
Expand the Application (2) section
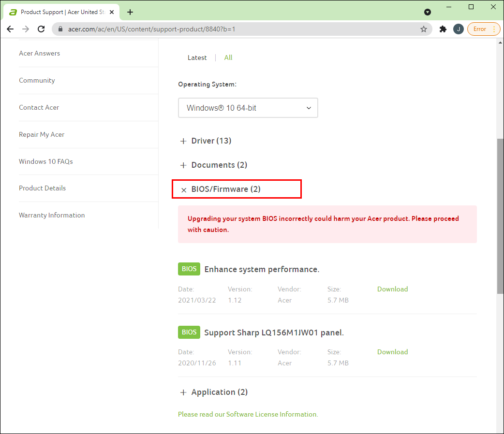tap(214, 392)
